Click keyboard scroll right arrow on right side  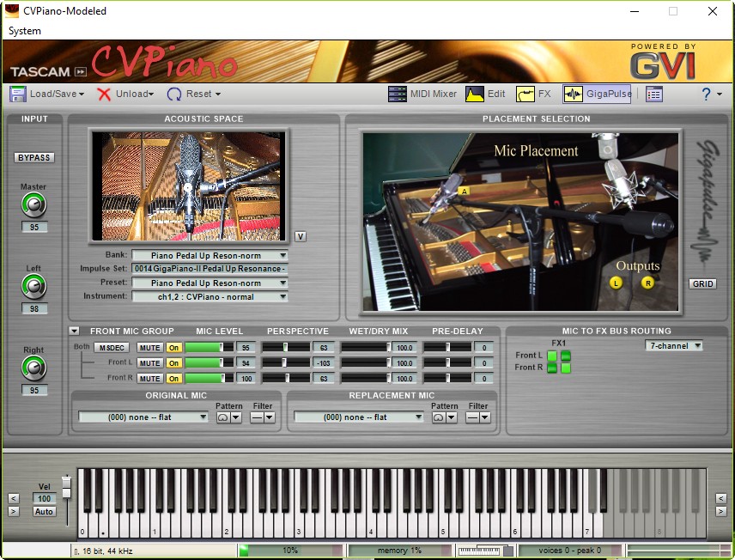(x=720, y=511)
